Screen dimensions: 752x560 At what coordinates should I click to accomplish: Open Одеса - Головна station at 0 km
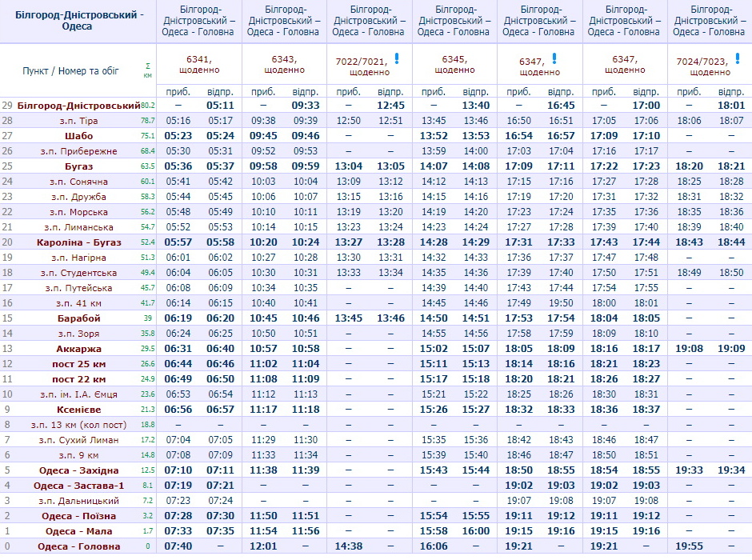[x=78, y=547]
